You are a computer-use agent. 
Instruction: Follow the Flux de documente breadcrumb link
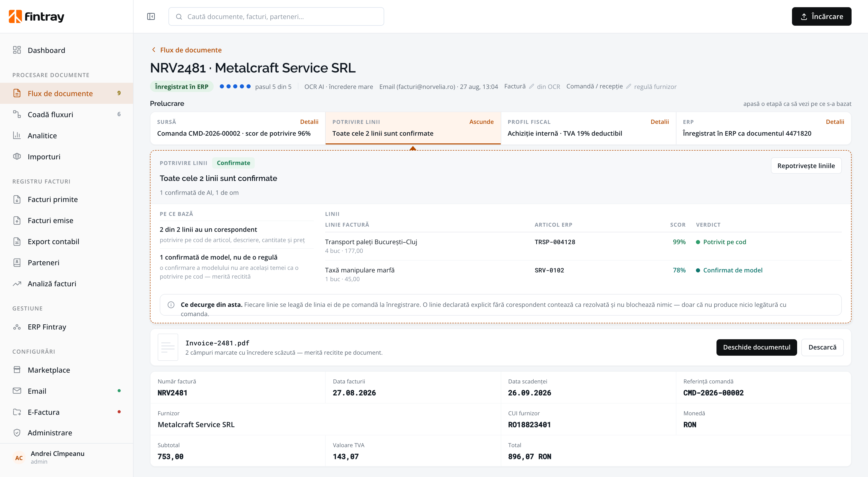pyautogui.click(x=191, y=50)
